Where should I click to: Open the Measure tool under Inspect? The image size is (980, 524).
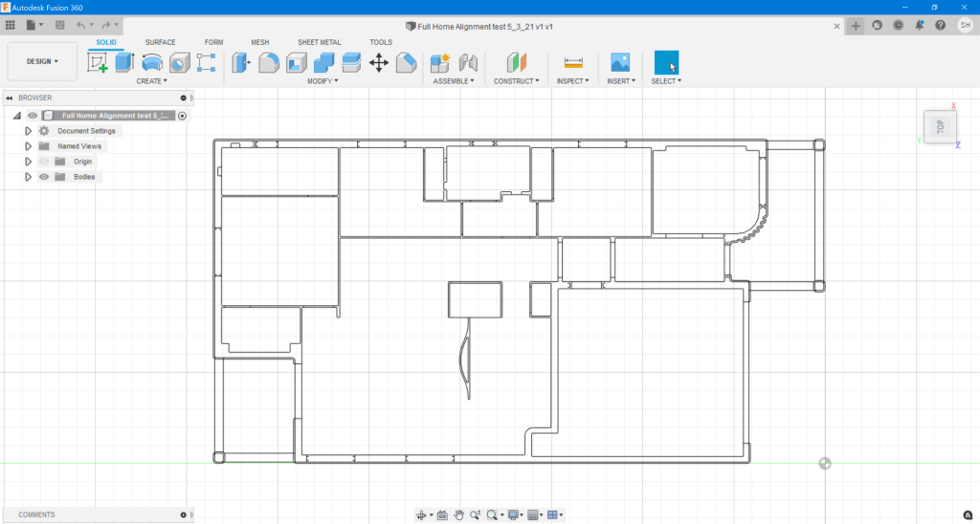tap(573, 62)
